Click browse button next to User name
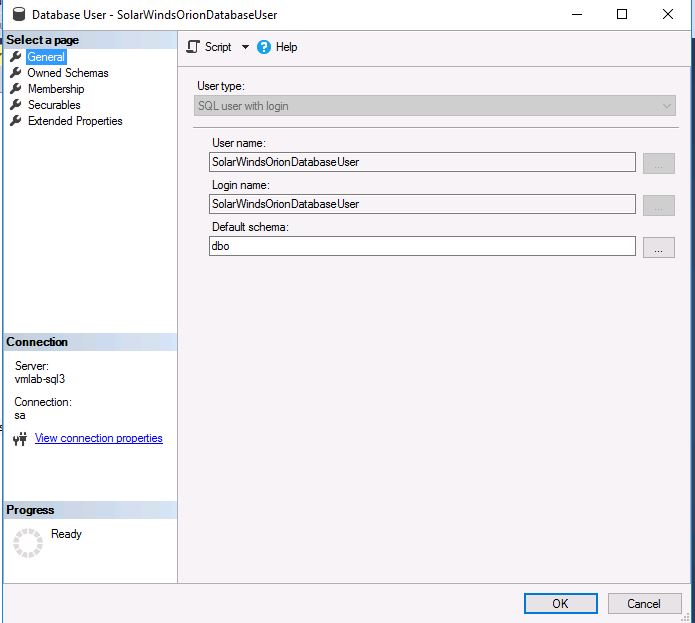The width and height of the screenshot is (695, 623). pos(659,164)
